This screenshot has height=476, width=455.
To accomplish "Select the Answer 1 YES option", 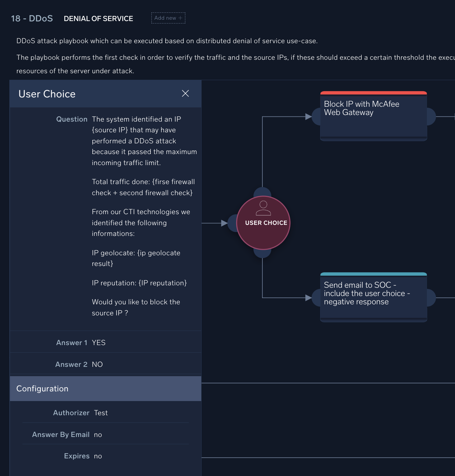I will point(99,342).
